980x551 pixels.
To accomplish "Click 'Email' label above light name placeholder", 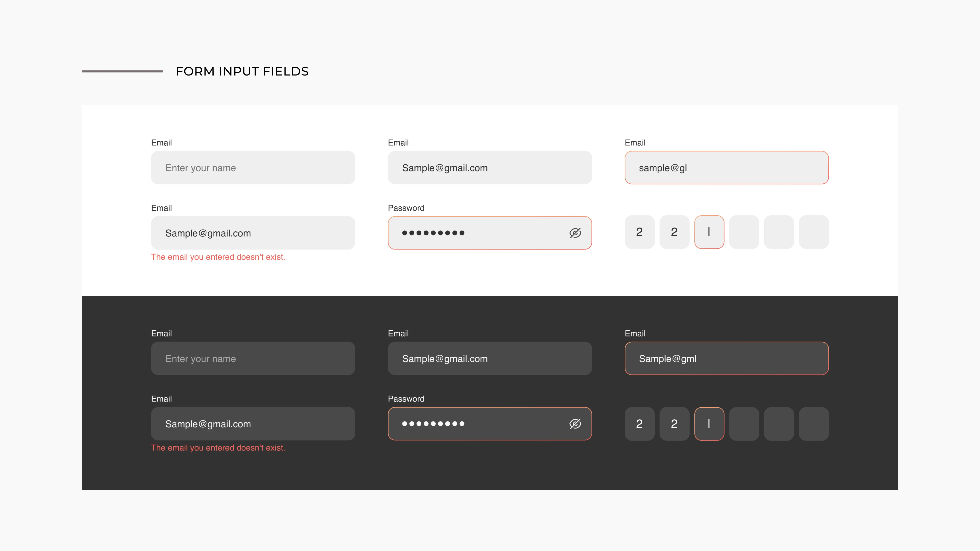I will (161, 143).
